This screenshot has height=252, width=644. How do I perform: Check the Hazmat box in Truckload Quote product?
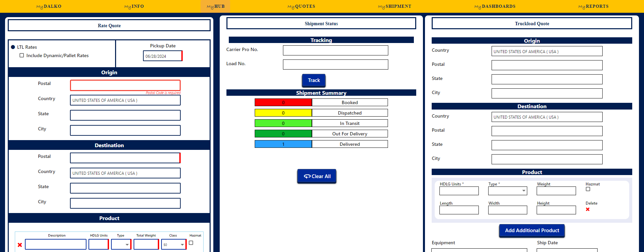pos(588,189)
